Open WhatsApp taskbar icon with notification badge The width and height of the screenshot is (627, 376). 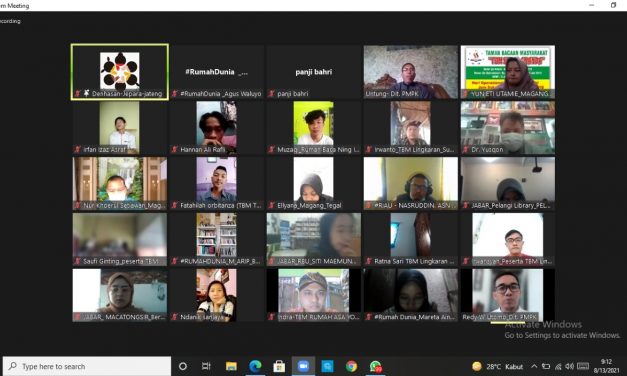pyautogui.click(x=375, y=366)
